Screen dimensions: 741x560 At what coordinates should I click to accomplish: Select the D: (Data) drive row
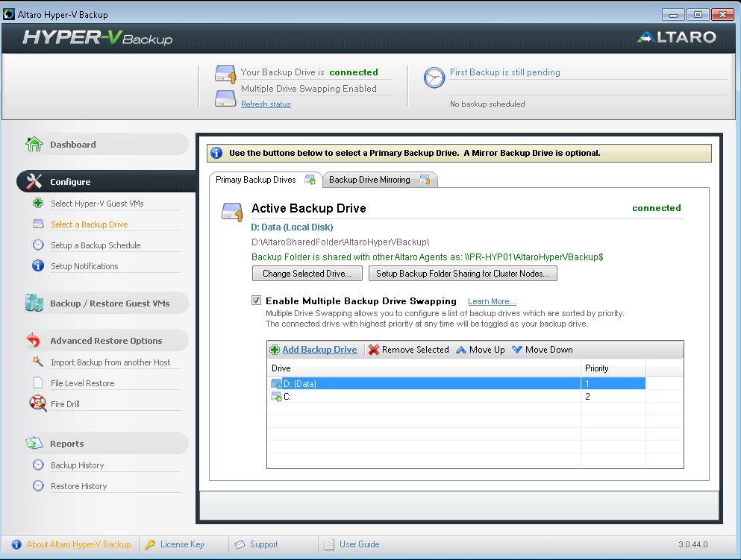click(456, 383)
